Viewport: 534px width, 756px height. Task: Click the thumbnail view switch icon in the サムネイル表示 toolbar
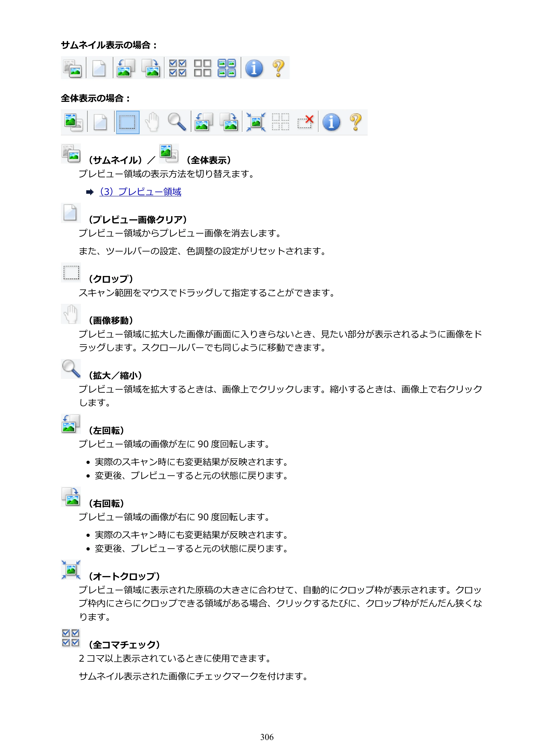point(72,68)
